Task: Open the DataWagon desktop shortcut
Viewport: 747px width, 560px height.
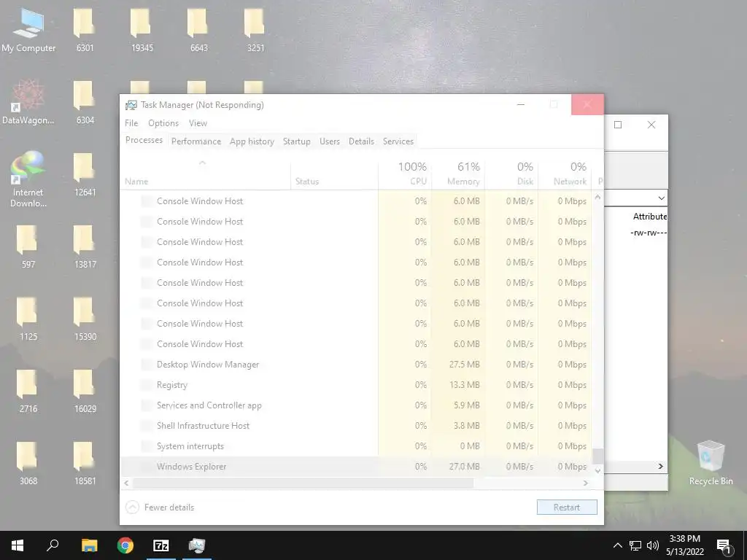Action: 28,101
